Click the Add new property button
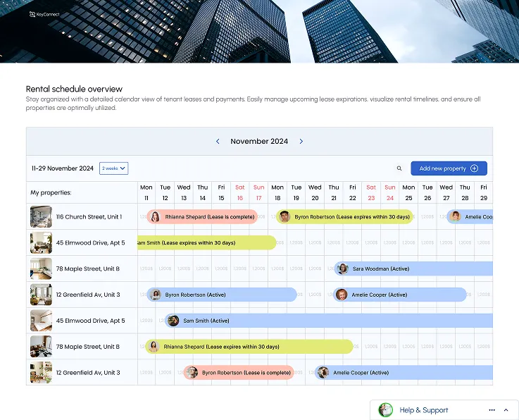This screenshot has width=519, height=420. click(x=449, y=168)
